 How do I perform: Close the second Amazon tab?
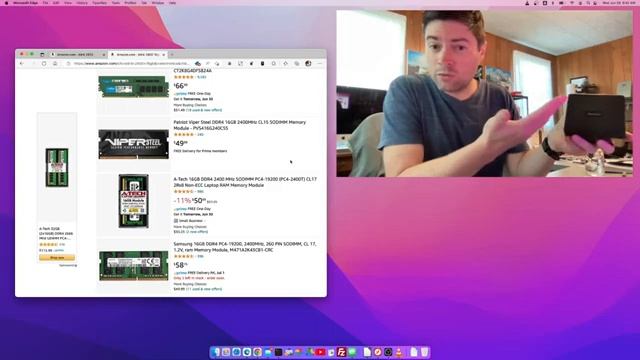(x=164, y=54)
